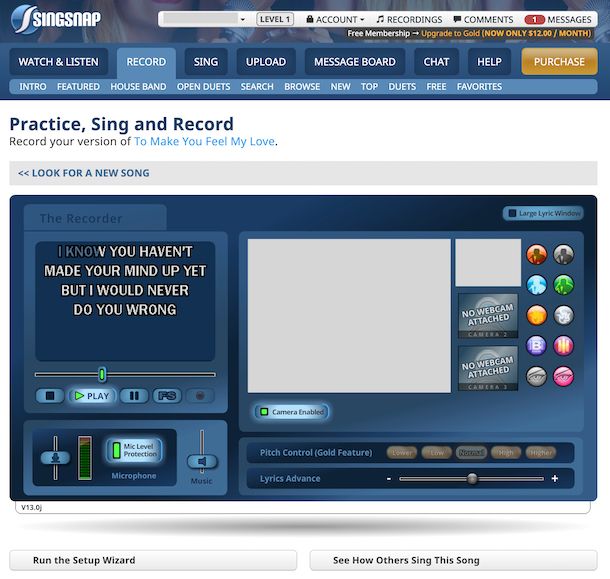Apply the orange silhouette video effect
Image resolution: width=610 pixels, height=579 pixels.
pyautogui.click(x=536, y=254)
